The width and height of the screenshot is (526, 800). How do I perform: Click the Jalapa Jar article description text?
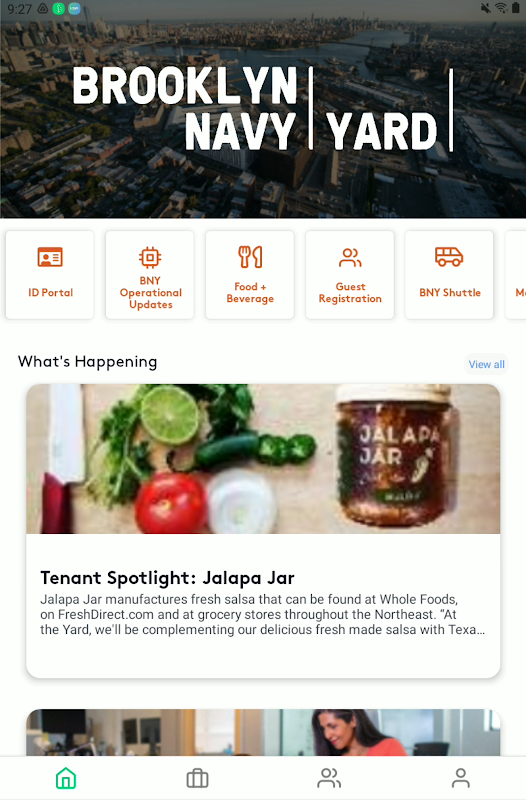[263, 614]
